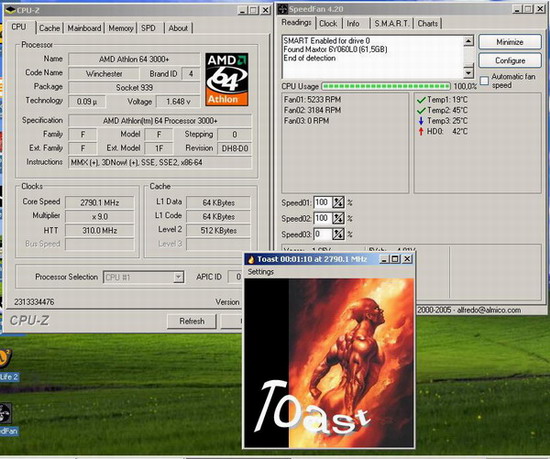Maximize the Toast window
550x459 pixels.
click(x=395, y=259)
